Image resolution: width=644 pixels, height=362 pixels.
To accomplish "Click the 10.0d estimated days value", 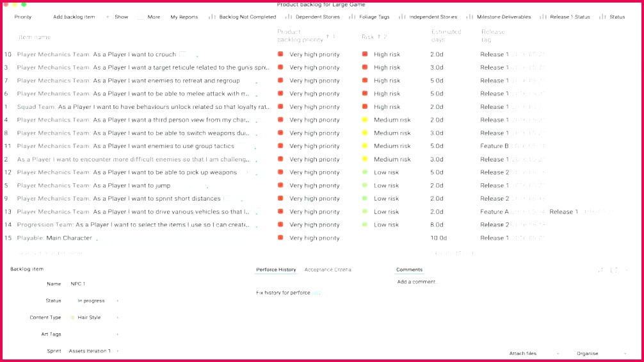I will (x=439, y=238).
